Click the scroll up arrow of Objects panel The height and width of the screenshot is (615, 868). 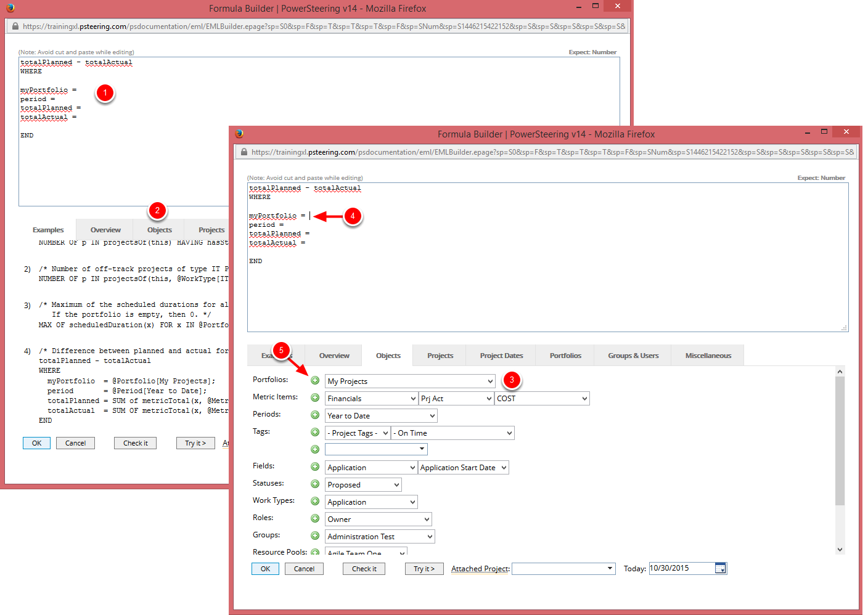coord(840,371)
